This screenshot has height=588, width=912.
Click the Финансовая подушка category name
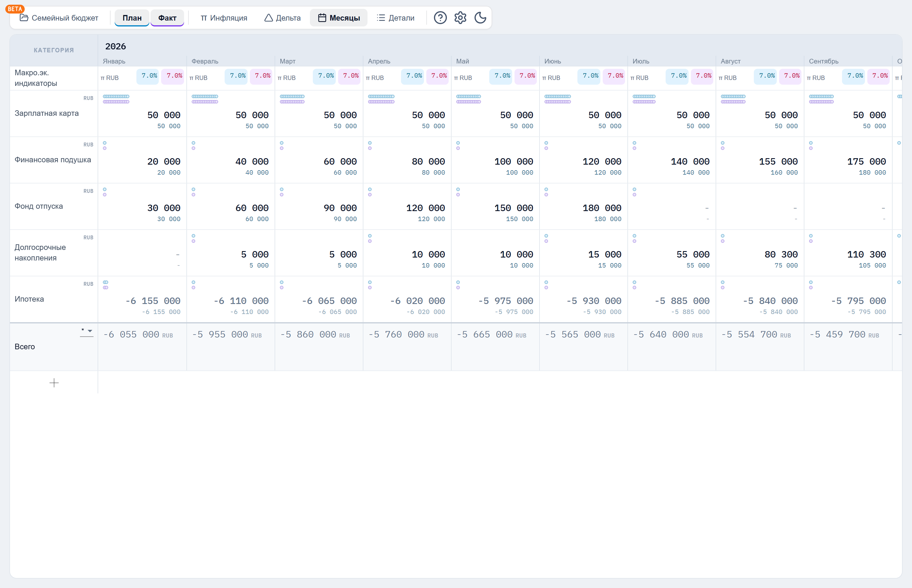pyautogui.click(x=53, y=160)
